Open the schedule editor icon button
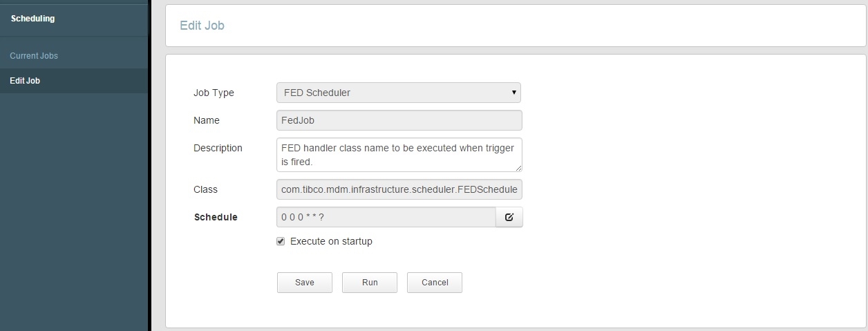 (509, 217)
